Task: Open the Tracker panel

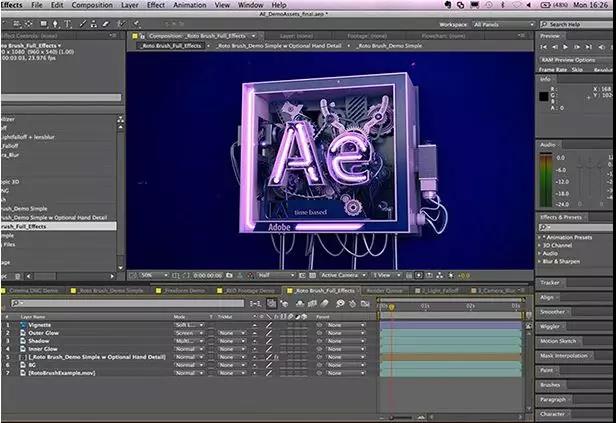Action: point(550,282)
